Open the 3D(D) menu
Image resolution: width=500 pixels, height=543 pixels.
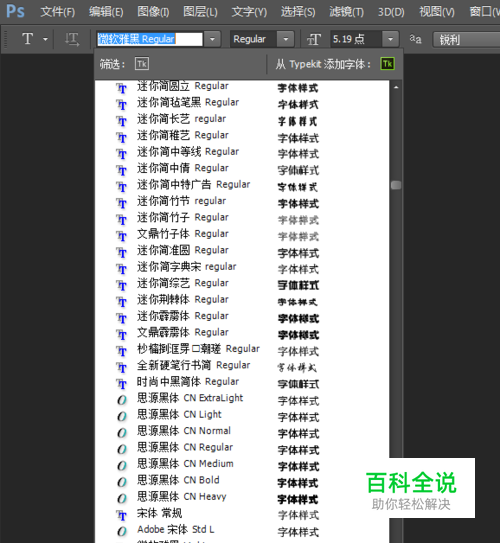391,12
